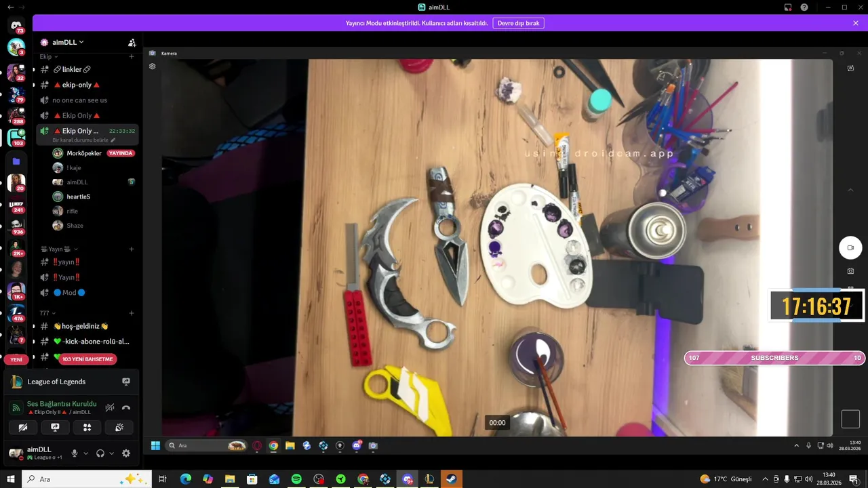Click 103 YENİ BAHSETME pill
The height and width of the screenshot is (488, 868).
pyautogui.click(x=87, y=359)
